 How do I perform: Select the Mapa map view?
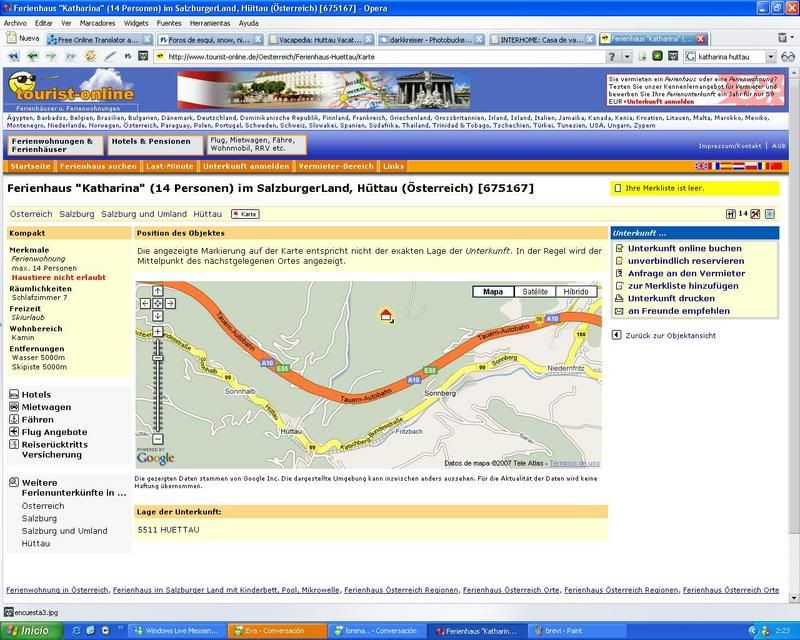coord(493,291)
